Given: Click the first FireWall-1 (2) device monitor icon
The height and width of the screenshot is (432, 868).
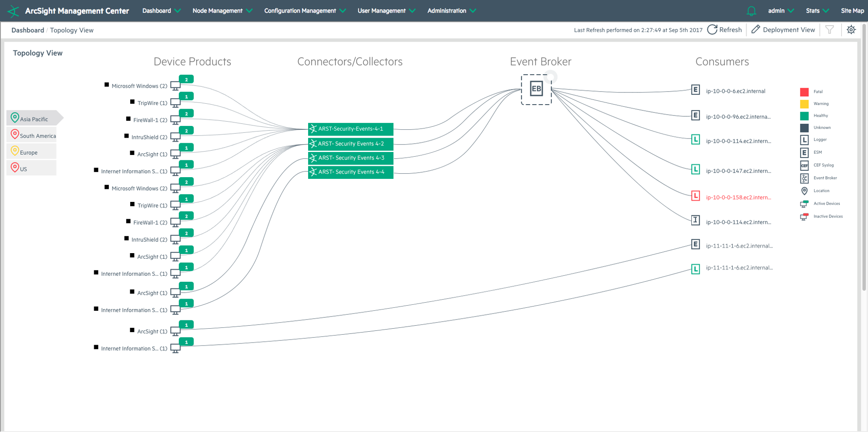Looking at the screenshot, I should (175, 120).
